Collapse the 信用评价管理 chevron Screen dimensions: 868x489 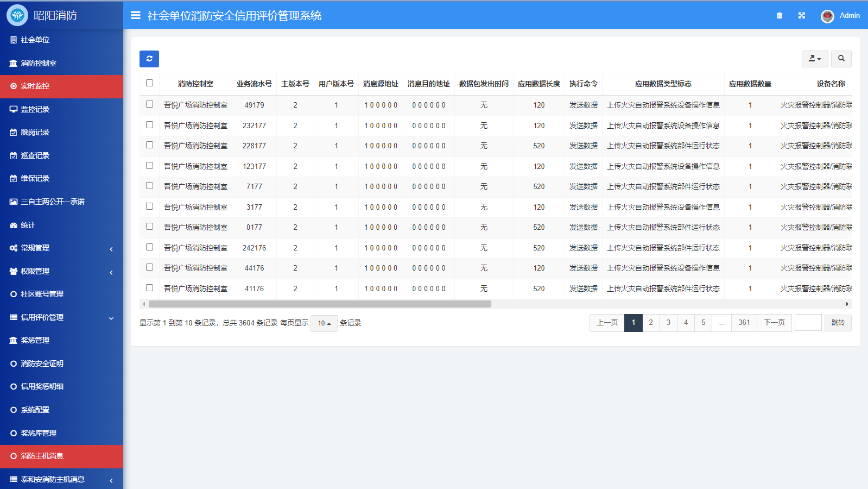pos(111,318)
